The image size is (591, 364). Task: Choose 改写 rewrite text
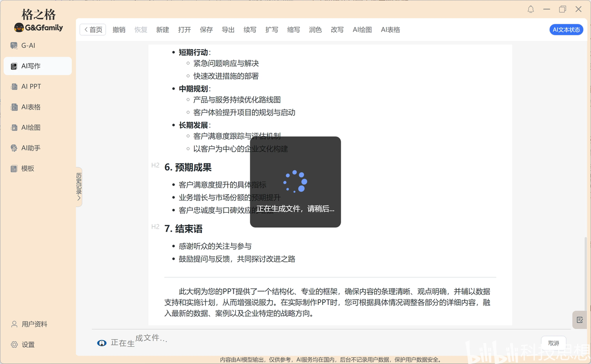(337, 30)
